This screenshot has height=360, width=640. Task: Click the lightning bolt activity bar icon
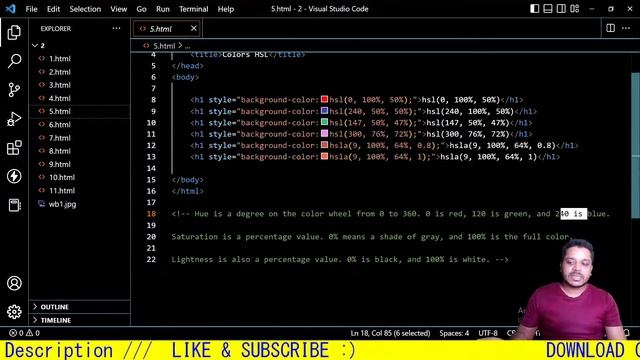pyautogui.click(x=14, y=176)
